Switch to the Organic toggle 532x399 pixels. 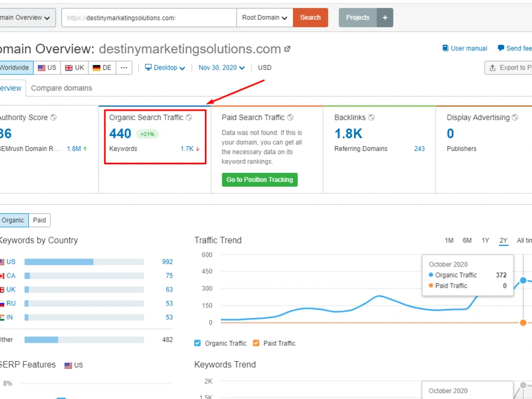click(13, 220)
